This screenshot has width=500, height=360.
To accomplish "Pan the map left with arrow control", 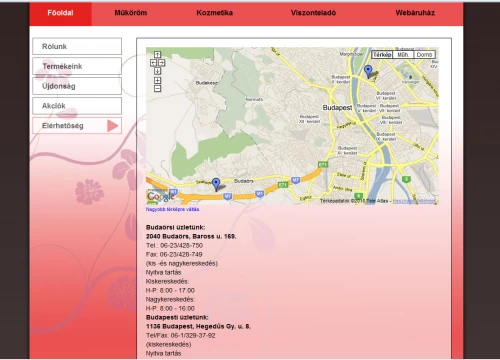I will click(153, 63).
